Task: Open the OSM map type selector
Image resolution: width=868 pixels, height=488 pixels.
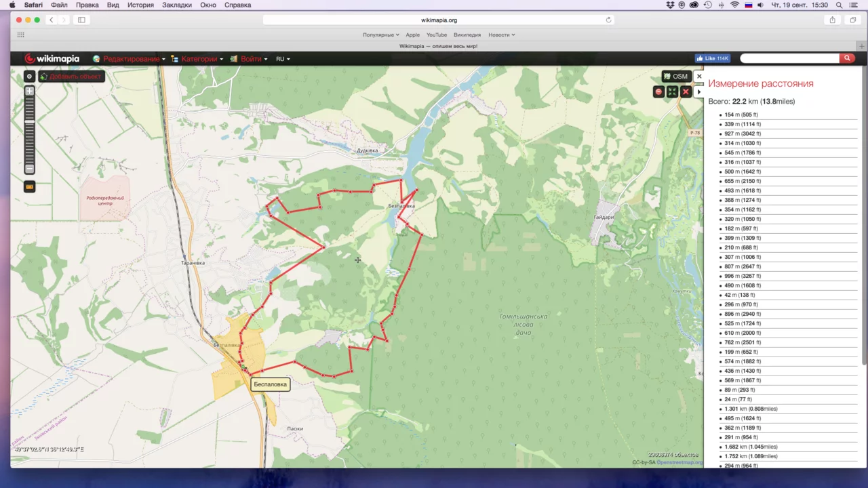Action: pos(676,77)
